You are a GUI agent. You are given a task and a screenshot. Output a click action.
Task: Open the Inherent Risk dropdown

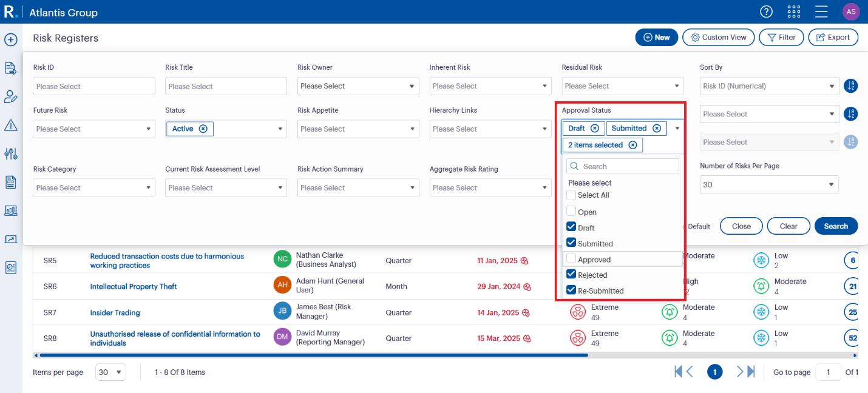pyautogui.click(x=490, y=86)
